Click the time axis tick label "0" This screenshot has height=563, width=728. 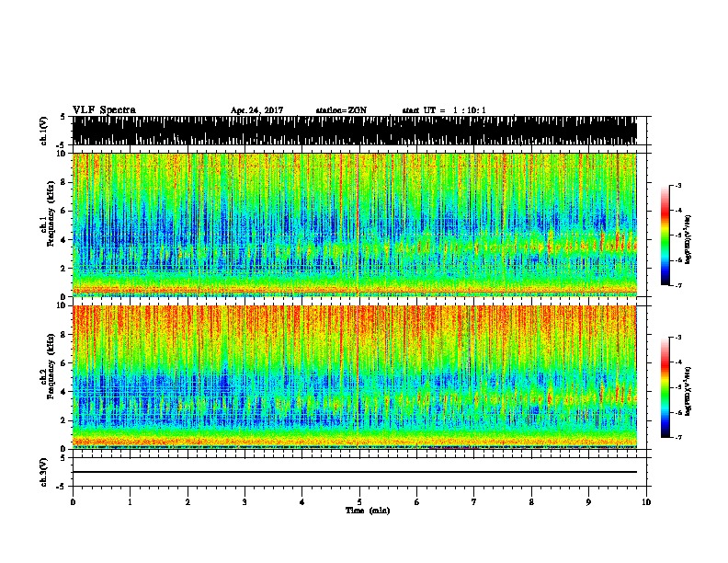[73, 502]
